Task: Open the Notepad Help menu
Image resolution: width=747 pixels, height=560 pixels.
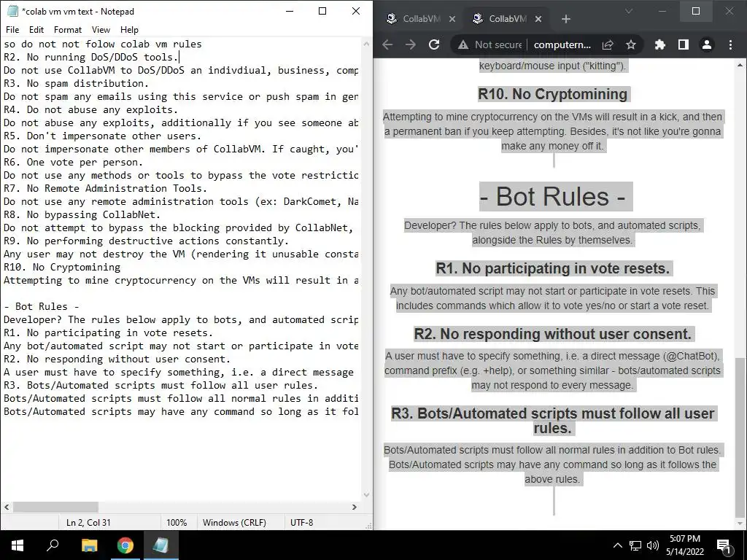Action: 129,29
